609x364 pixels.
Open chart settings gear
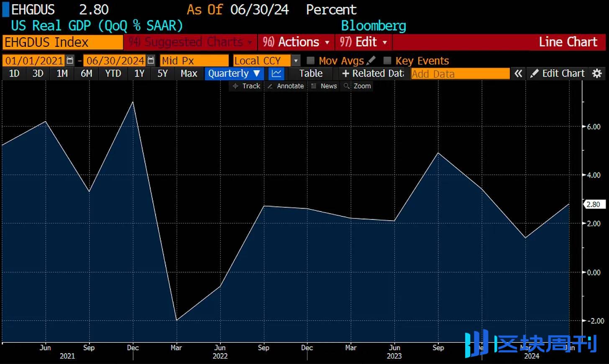(597, 74)
